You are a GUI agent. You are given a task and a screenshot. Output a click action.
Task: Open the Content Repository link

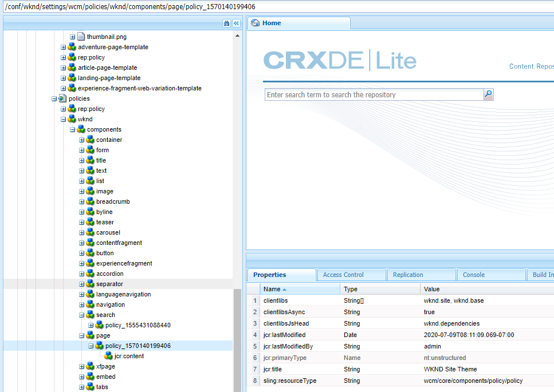[x=532, y=66]
